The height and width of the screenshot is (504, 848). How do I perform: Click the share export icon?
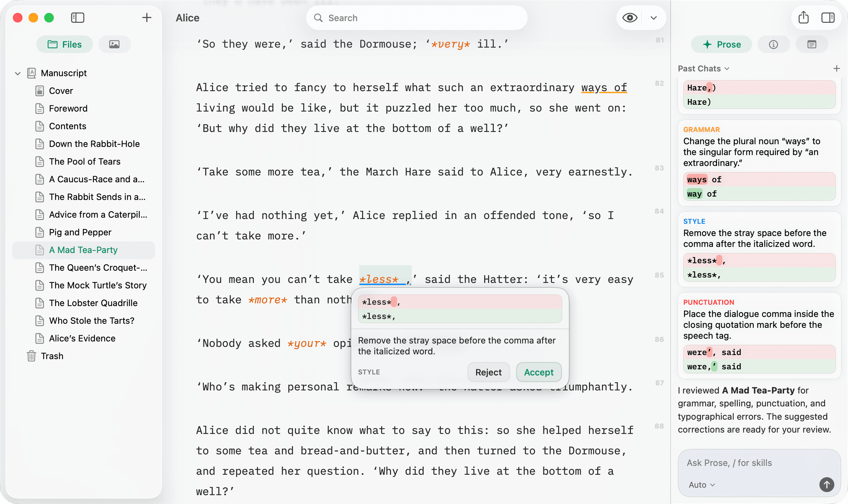803,17
